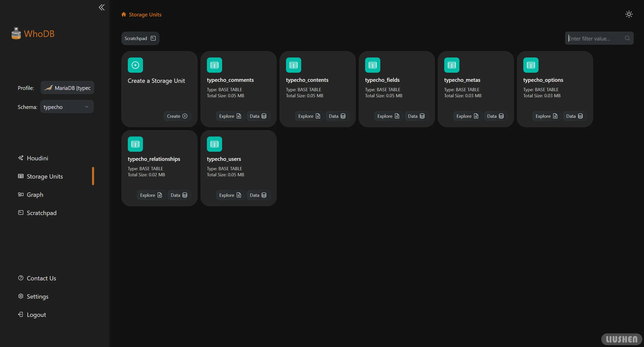Open Houdini from the sidebar
Image resolution: width=644 pixels, height=347 pixels.
tap(37, 158)
